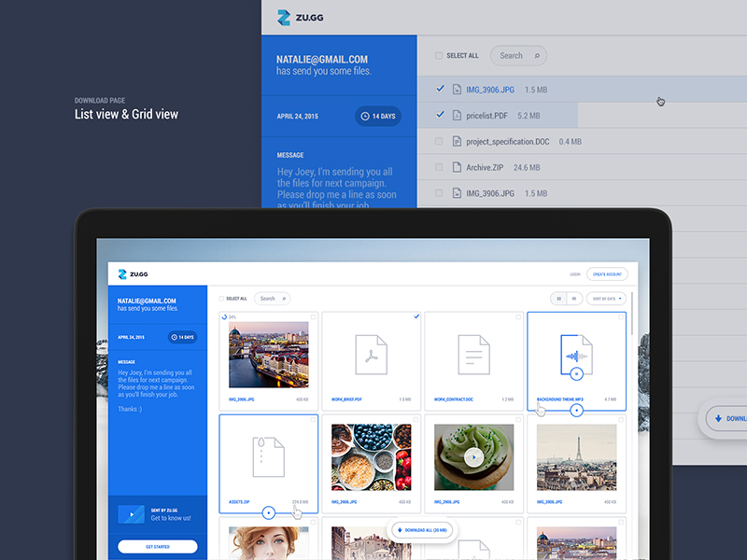Switch to grid layout using the grid icon

point(559,299)
